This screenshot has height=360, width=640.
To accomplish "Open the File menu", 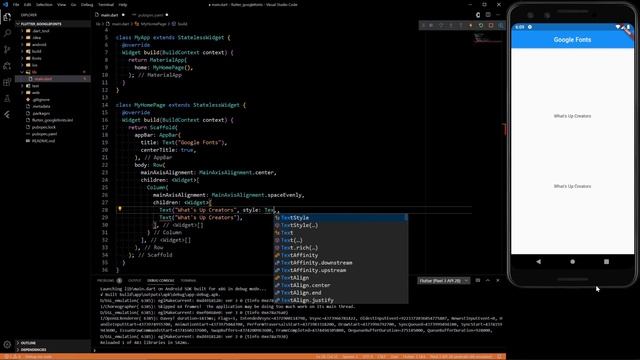I will point(16,4).
